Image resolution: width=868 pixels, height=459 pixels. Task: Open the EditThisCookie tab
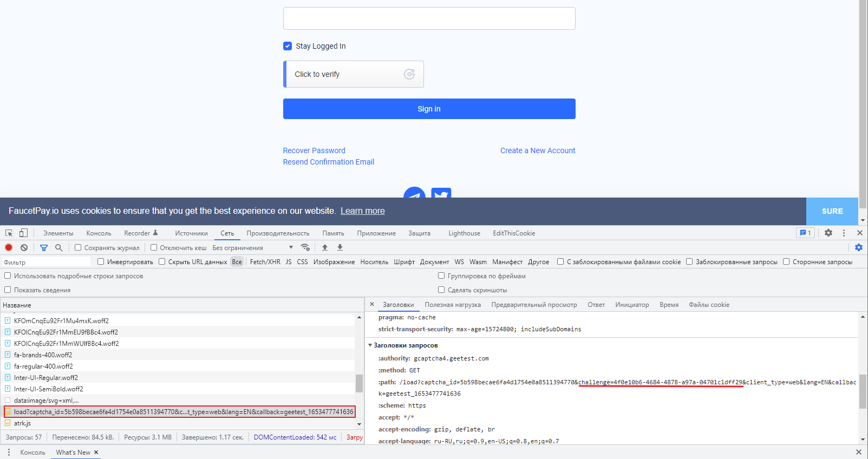[514, 233]
